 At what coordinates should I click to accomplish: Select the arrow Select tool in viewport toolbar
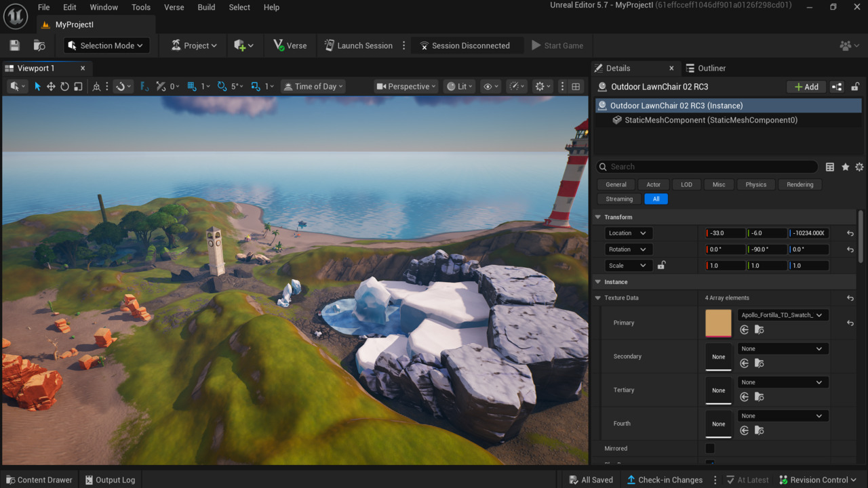point(37,86)
